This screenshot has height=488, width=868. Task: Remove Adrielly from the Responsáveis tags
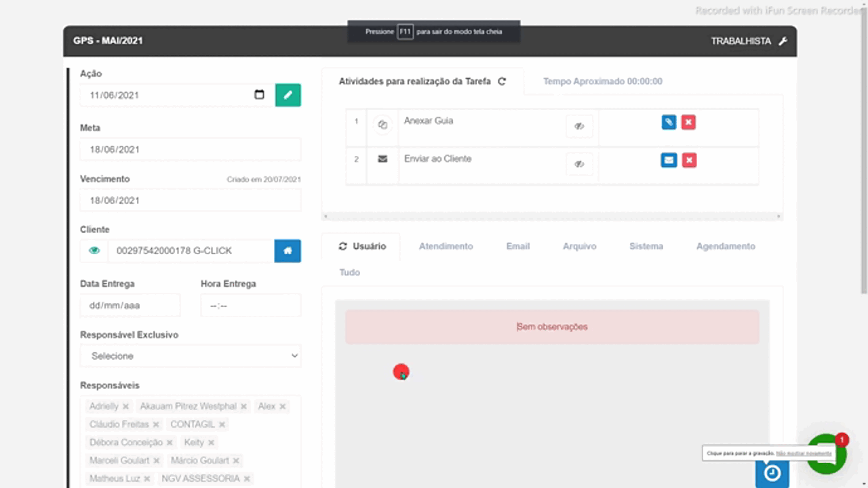click(125, 407)
